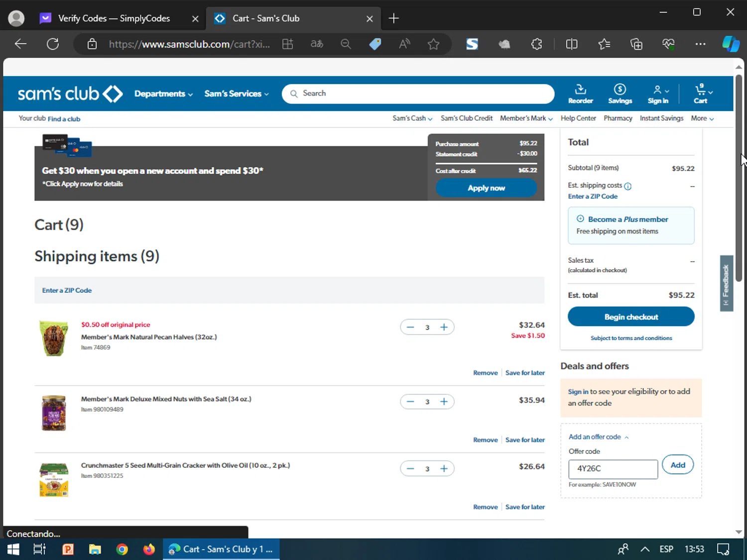Image resolution: width=747 pixels, height=560 pixels.
Task: Open the Read aloud icon
Action: coord(404,44)
